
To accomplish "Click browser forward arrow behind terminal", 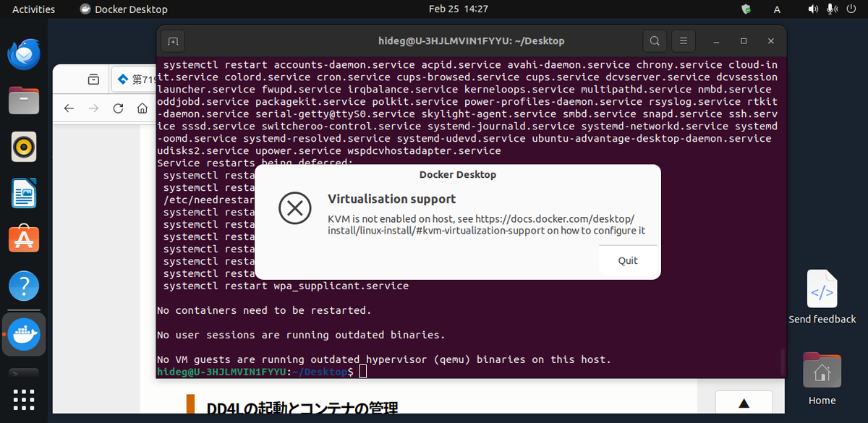I will pyautogui.click(x=93, y=108).
